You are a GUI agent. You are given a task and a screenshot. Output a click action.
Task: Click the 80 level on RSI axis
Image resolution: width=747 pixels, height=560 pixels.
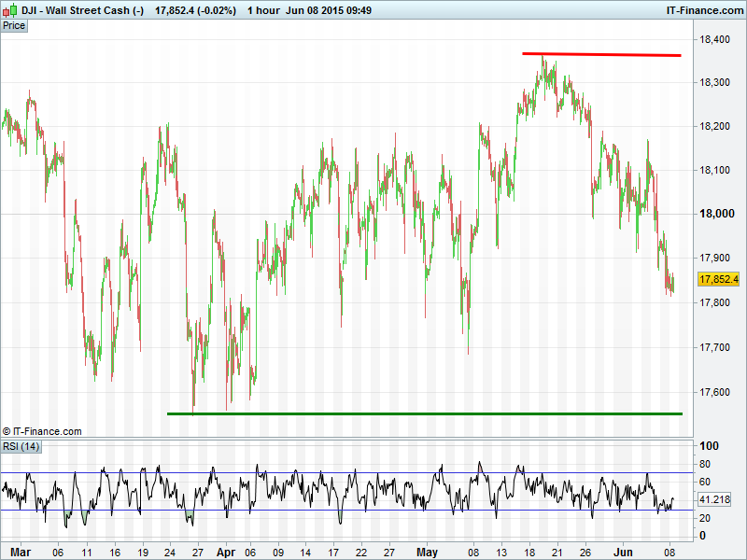coord(706,464)
